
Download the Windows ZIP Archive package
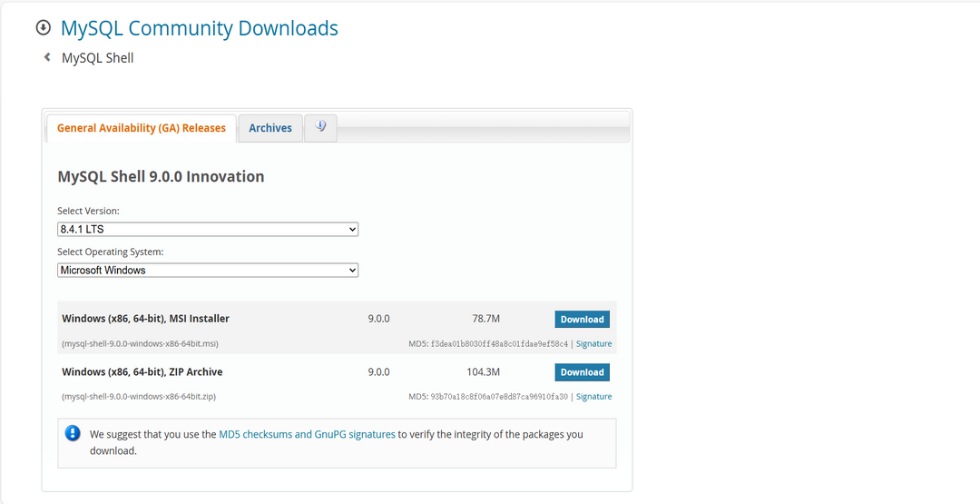582,372
